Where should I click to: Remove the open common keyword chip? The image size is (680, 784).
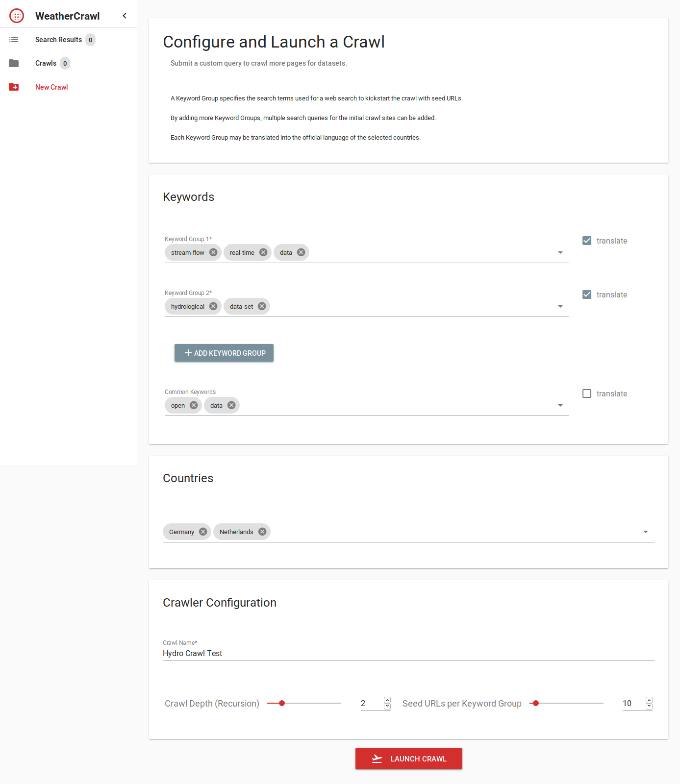point(194,405)
